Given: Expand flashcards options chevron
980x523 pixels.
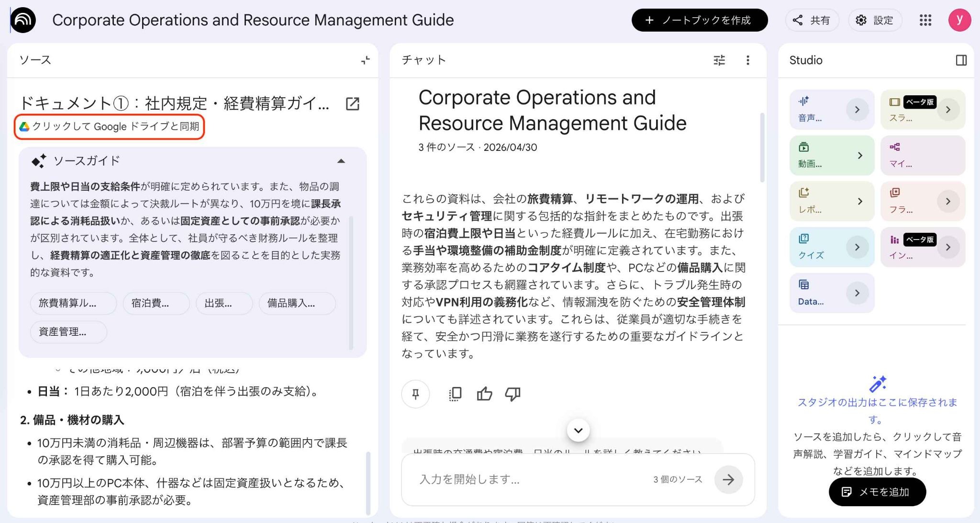Looking at the screenshot, I should tap(948, 201).
